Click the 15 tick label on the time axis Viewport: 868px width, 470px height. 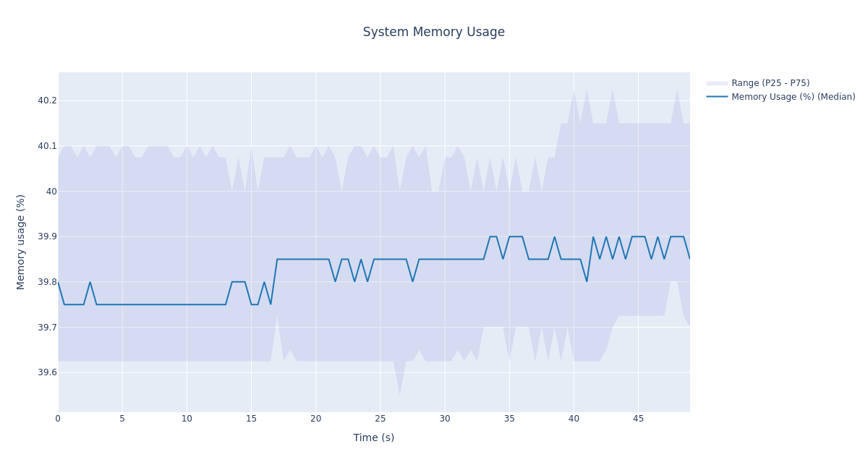(x=251, y=419)
